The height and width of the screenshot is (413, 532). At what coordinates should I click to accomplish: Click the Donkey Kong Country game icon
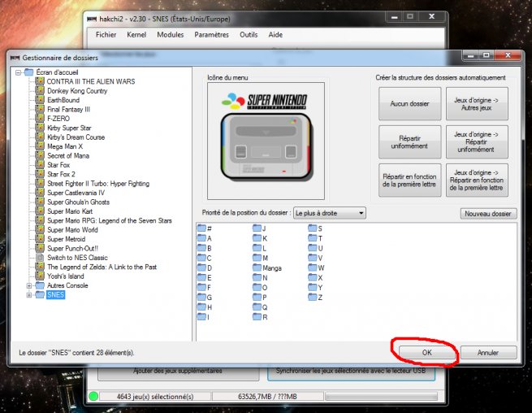(x=40, y=90)
